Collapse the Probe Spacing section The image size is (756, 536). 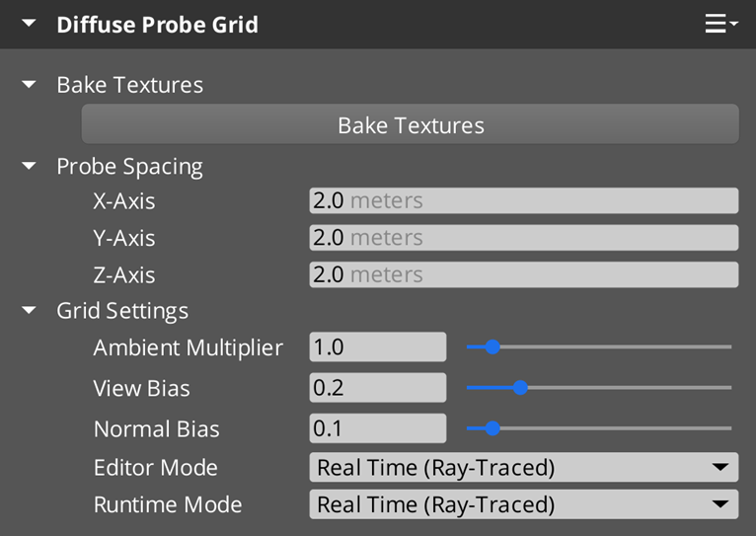point(29,166)
